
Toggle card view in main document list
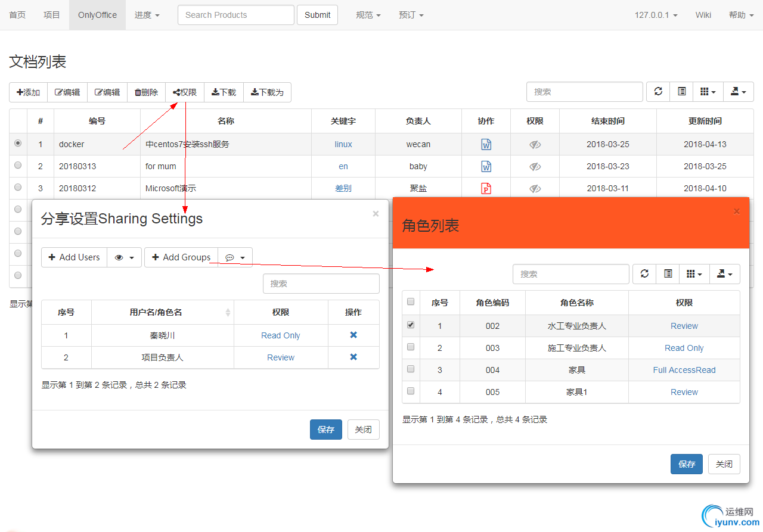pos(682,92)
